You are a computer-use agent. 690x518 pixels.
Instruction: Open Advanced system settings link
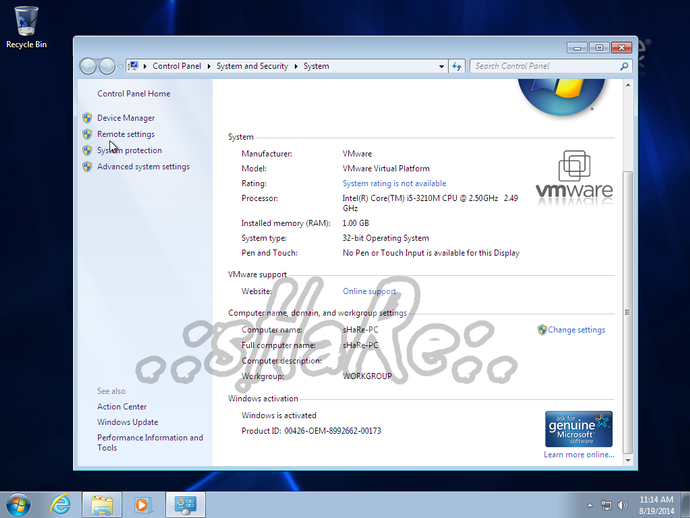(143, 167)
